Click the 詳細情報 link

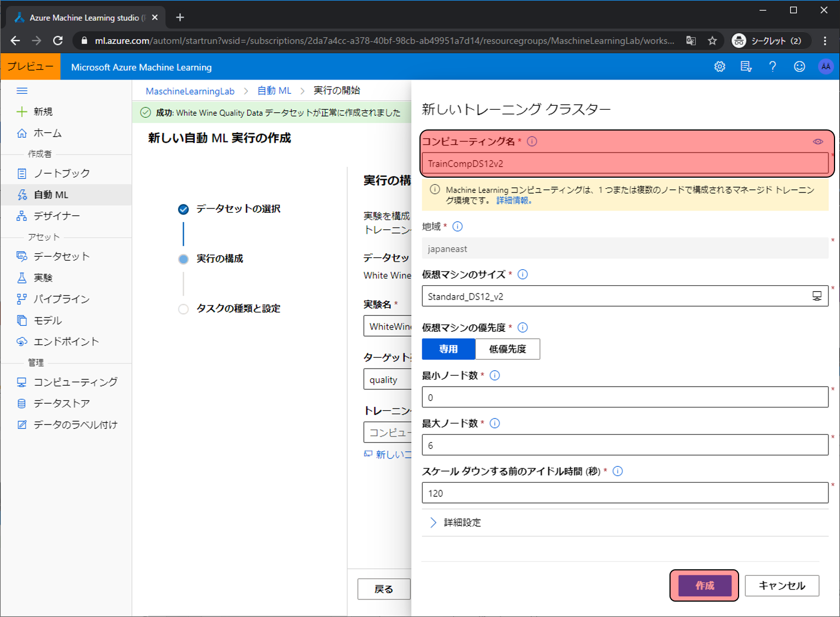coord(514,201)
